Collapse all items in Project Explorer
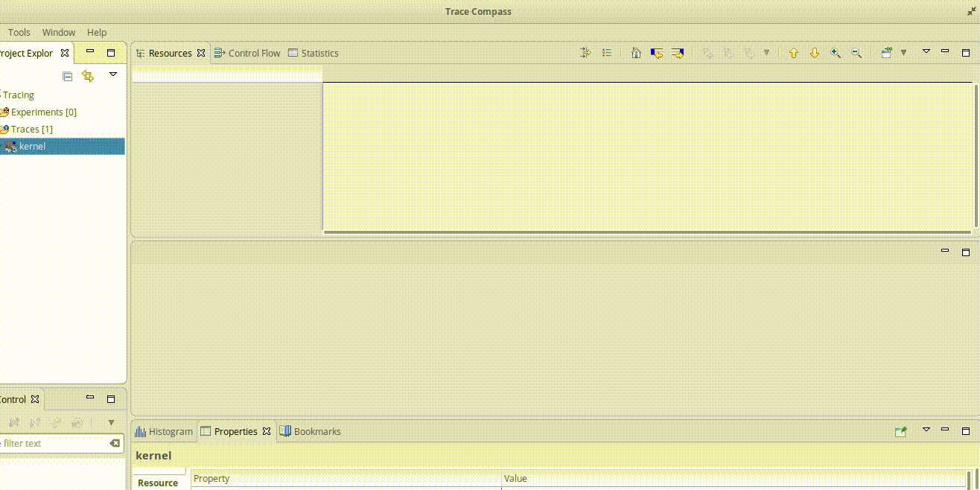 (67, 75)
